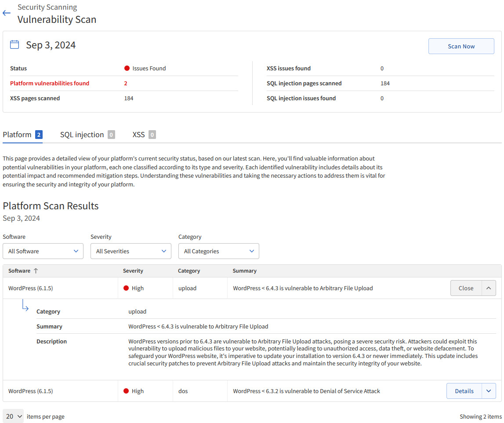Image resolution: width=504 pixels, height=423 pixels.
Task: Open the All Categories dropdown
Action: click(219, 251)
